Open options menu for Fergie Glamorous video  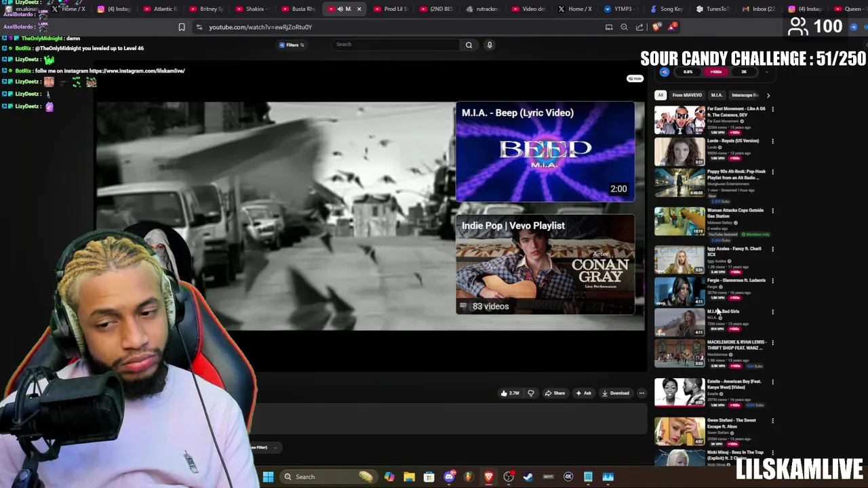click(772, 281)
